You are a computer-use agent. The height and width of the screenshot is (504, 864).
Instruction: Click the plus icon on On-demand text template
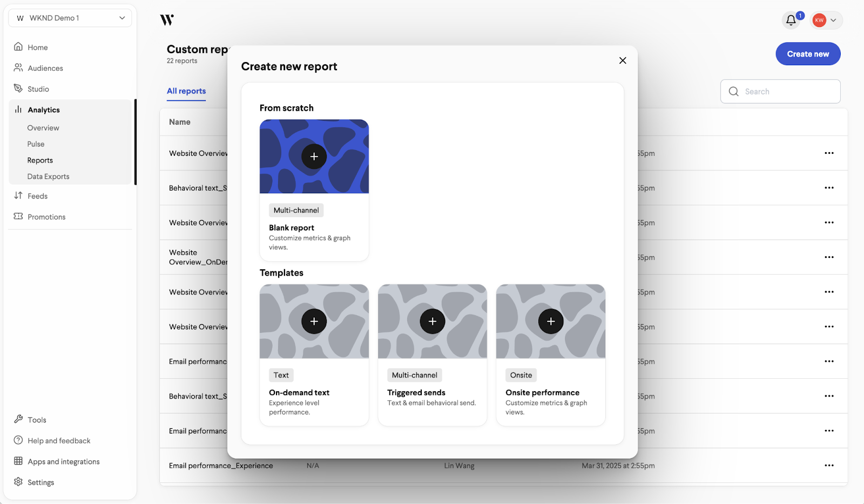(x=314, y=322)
